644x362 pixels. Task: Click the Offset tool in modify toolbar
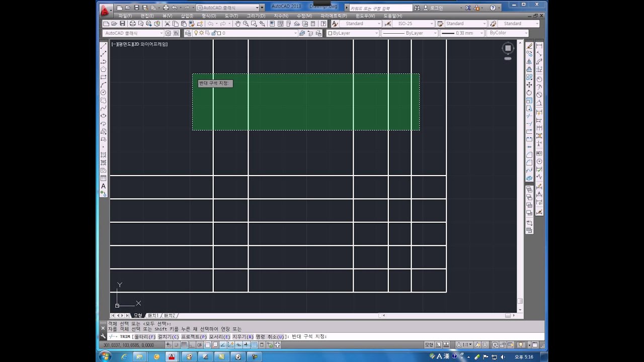click(x=530, y=69)
